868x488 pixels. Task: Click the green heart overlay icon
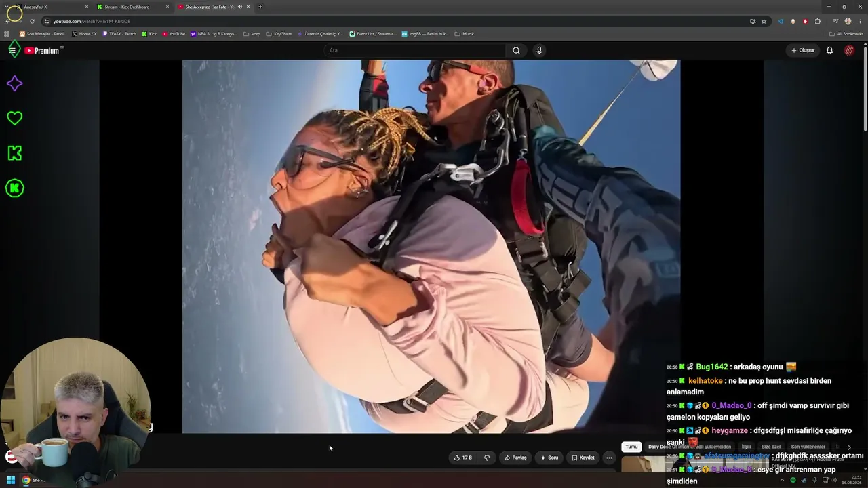point(14,118)
